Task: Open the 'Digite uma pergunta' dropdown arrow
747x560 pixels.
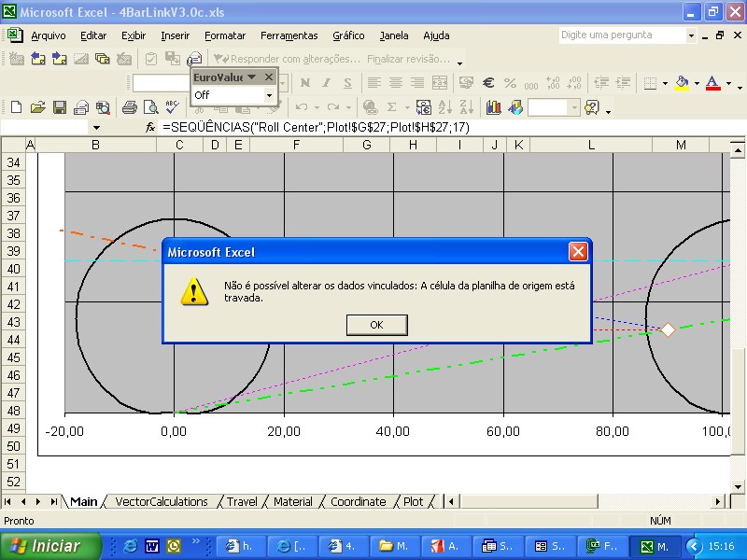Action: pyautogui.click(x=691, y=35)
